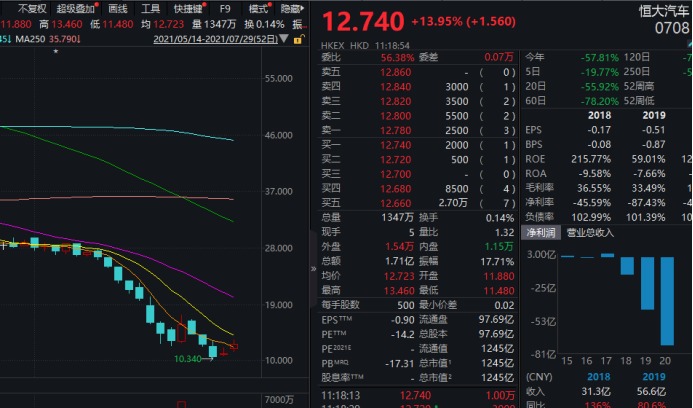Image resolution: width=693 pixels, height=408 pixels.
Task: Click the F9 deep data button
Action: click(x=225, y=8)
